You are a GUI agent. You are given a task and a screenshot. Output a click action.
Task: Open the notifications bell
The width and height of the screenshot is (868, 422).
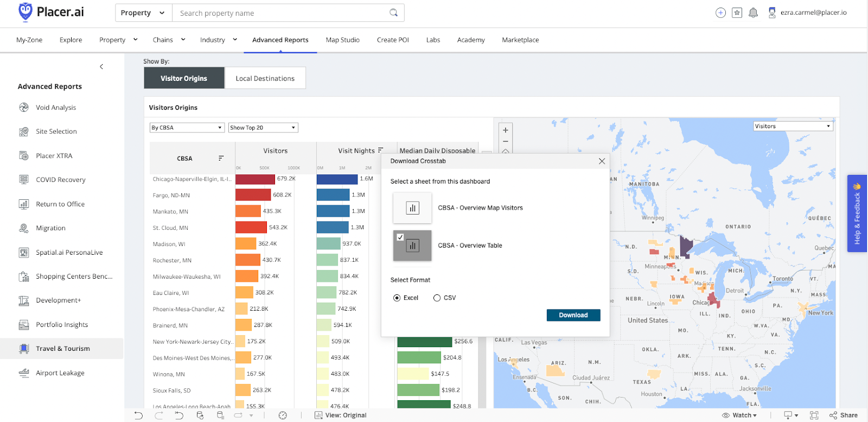click(x=753, y=12)
